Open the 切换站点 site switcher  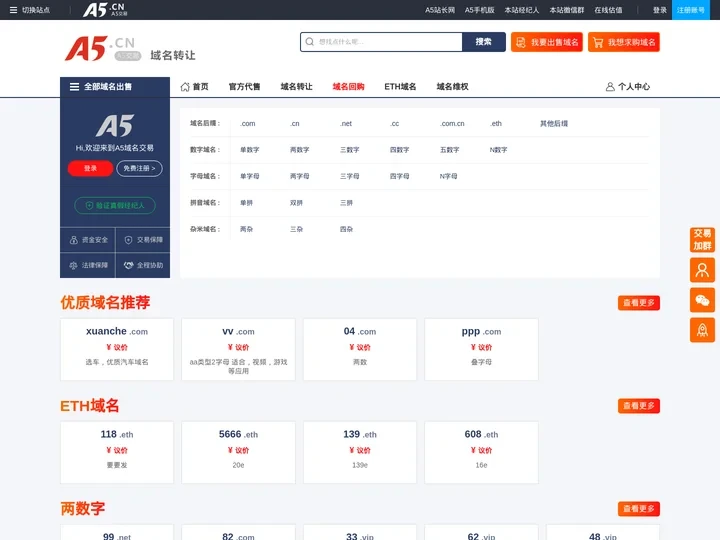pyautogui.click(x=29, y=10)
